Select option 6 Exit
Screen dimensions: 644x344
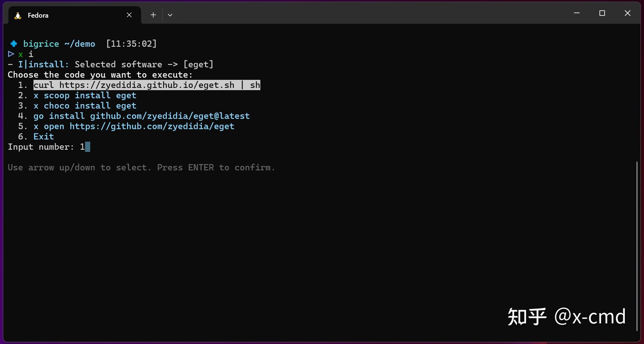(x=44, y=137)
